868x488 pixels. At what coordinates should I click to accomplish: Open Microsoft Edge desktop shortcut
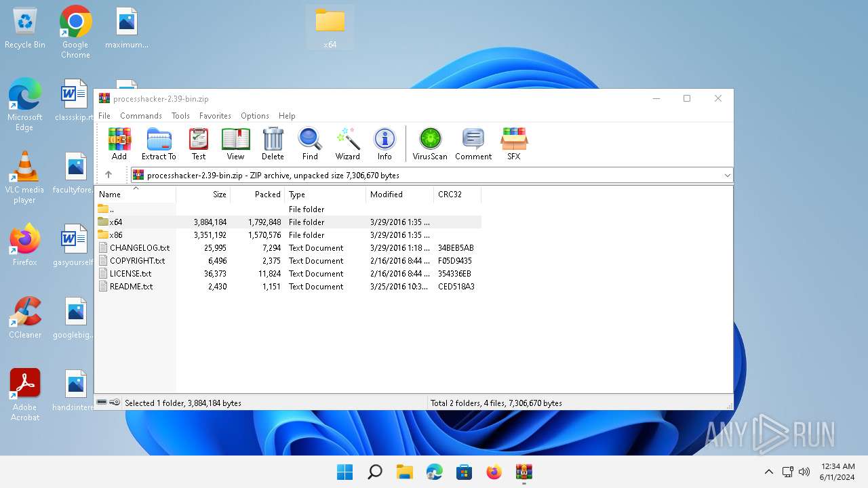pos(25,104)
